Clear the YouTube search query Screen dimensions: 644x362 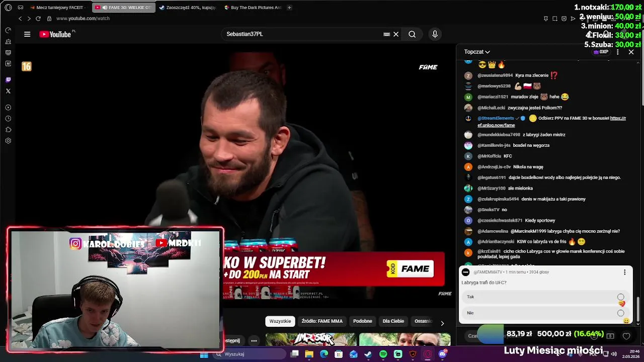click(x=396, y=34)
